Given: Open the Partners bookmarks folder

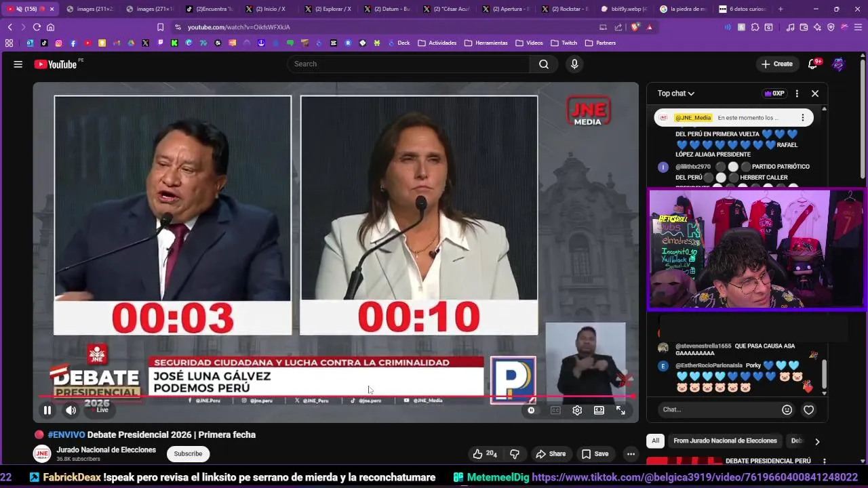Looking at the screenshot, I should (601, 43).
